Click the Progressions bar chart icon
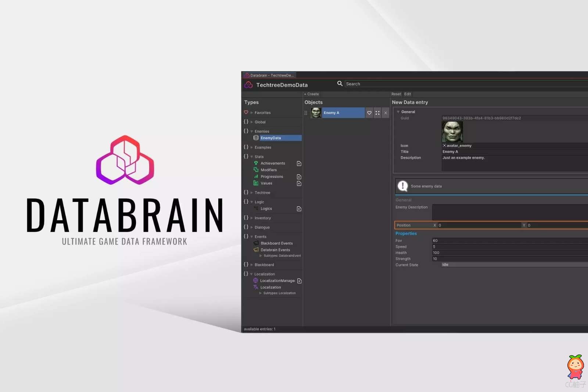588x392 pixels. pyautogui.click(x=256, y=176)
